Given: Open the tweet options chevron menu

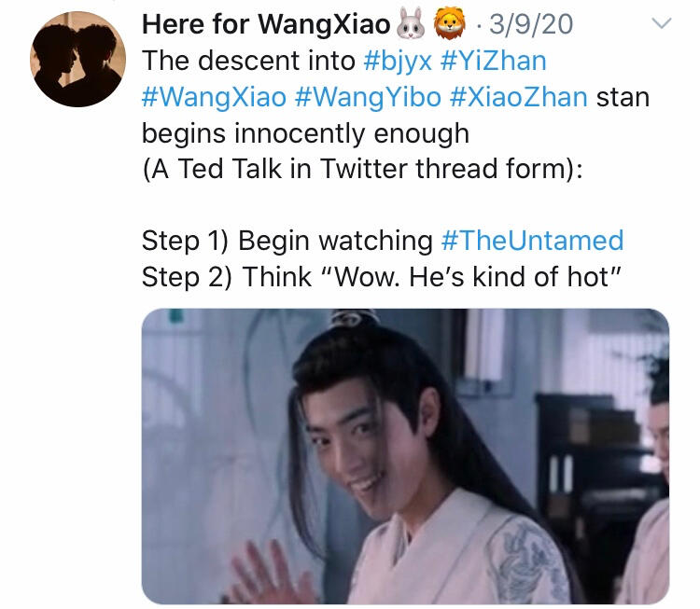Looking at the screenshot, I should coord(661,22).
